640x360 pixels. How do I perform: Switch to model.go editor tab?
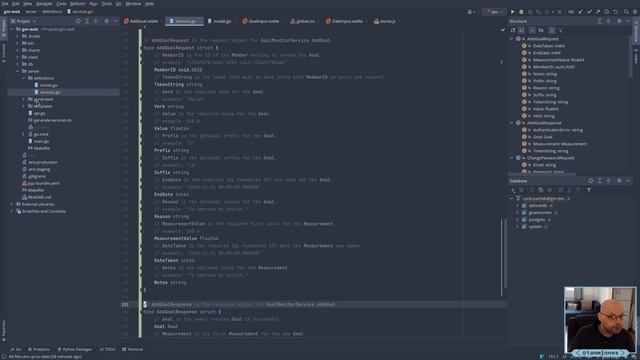tap(220, 21)
